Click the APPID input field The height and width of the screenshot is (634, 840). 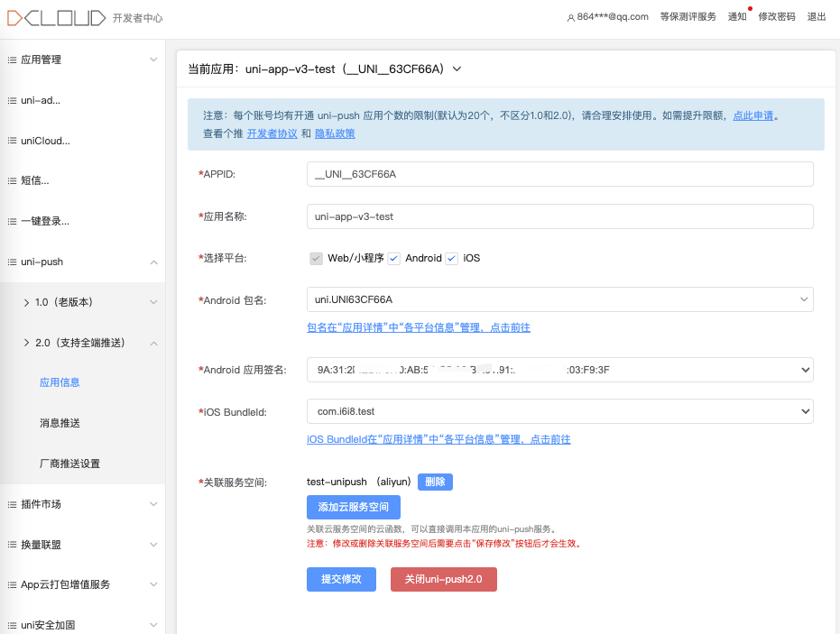coord(559,174)
